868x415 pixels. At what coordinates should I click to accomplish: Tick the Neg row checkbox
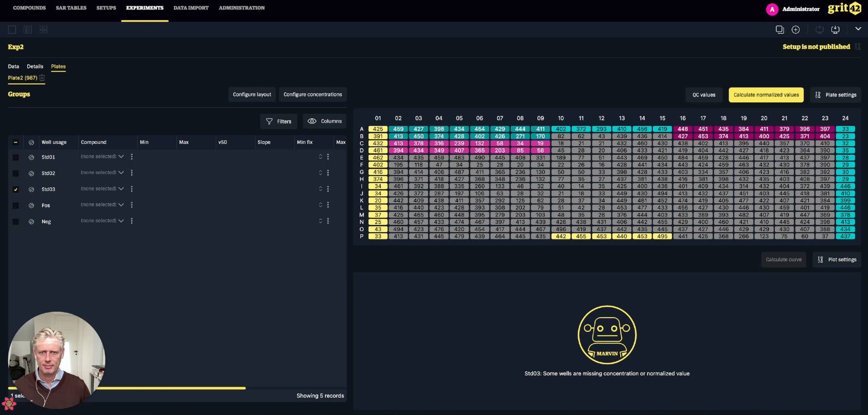click(16, 222)
